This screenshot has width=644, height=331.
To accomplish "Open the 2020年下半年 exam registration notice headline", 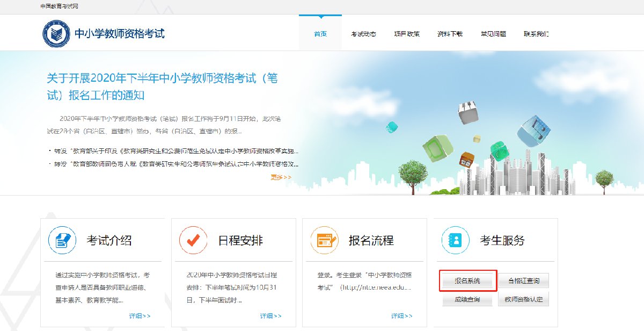I will pyautogui.click(x=162, y=87).
